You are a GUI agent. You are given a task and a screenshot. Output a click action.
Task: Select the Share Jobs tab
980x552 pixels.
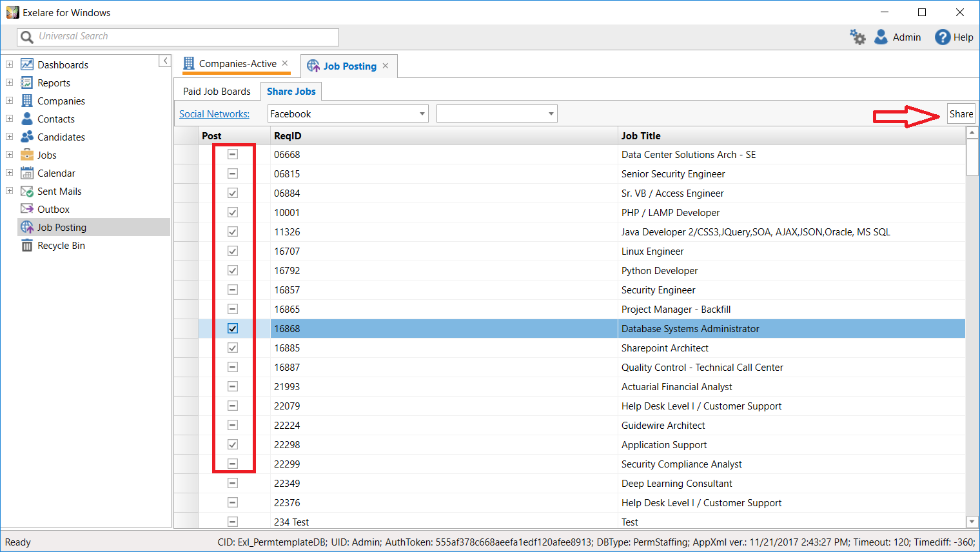[291, 92]
